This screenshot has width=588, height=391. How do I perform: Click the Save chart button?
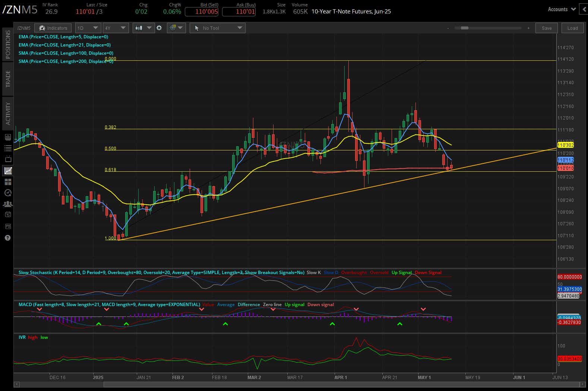pyautogui.click(x=546, y=28)
